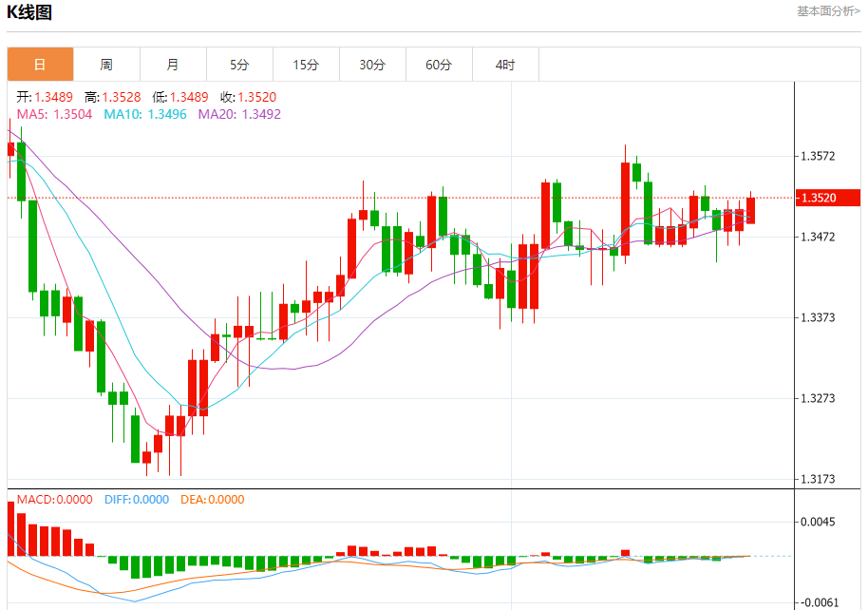Switch to the 月 monthly tab

[173, 65]
